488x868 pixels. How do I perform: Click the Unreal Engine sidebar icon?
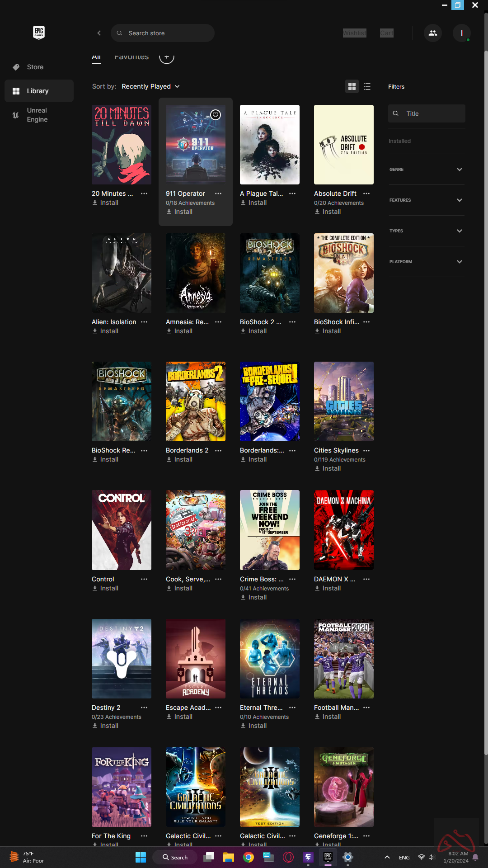(x=16, y=115)
